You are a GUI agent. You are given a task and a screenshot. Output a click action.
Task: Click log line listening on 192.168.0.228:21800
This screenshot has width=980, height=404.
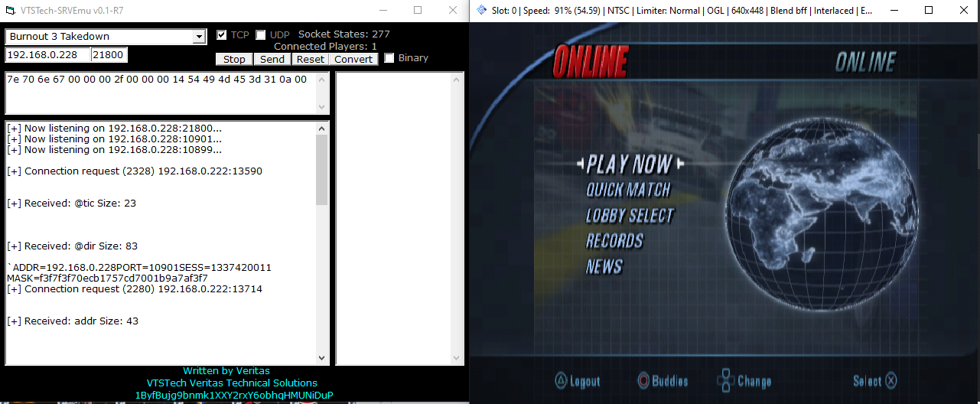[115, 129]
